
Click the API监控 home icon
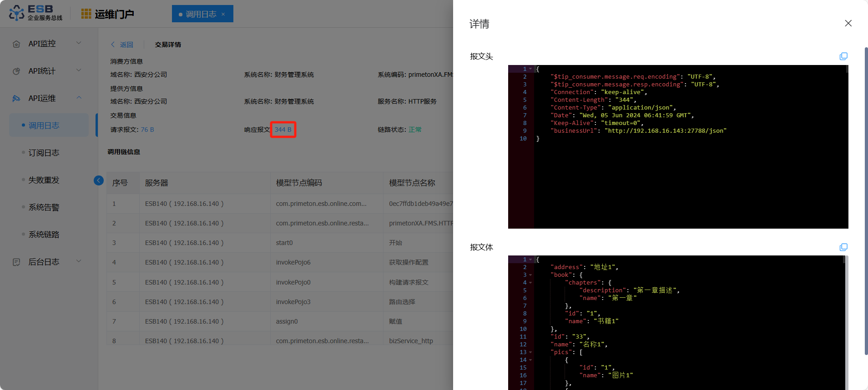pos(17,44)
